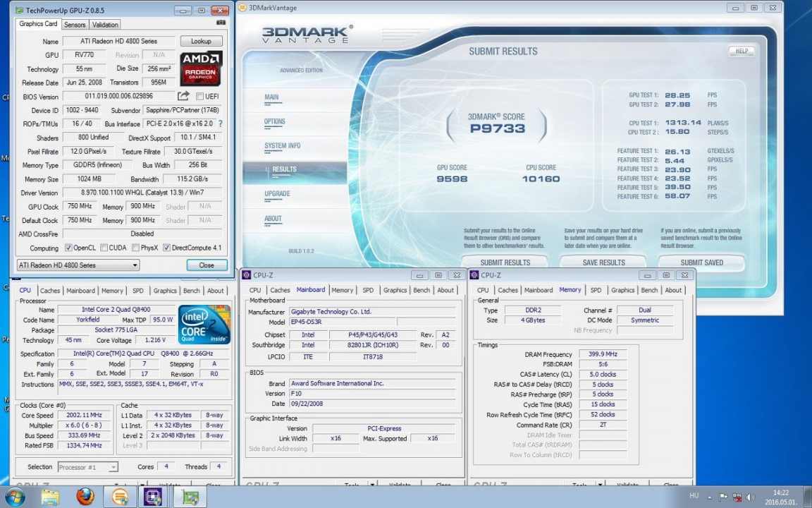Open the Windows Start menu orb
Viewport: 812px width, 508px height.
pyautogui.click(x=15, y=497)
